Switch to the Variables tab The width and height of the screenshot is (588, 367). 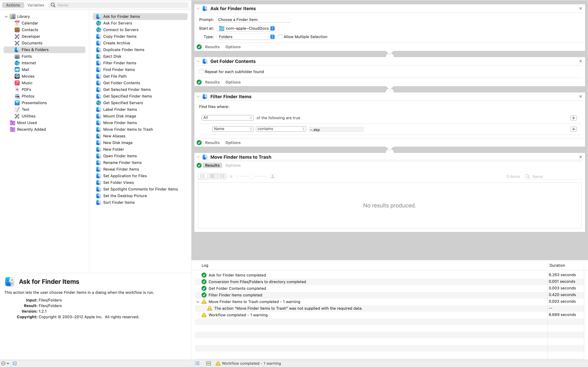36,5
